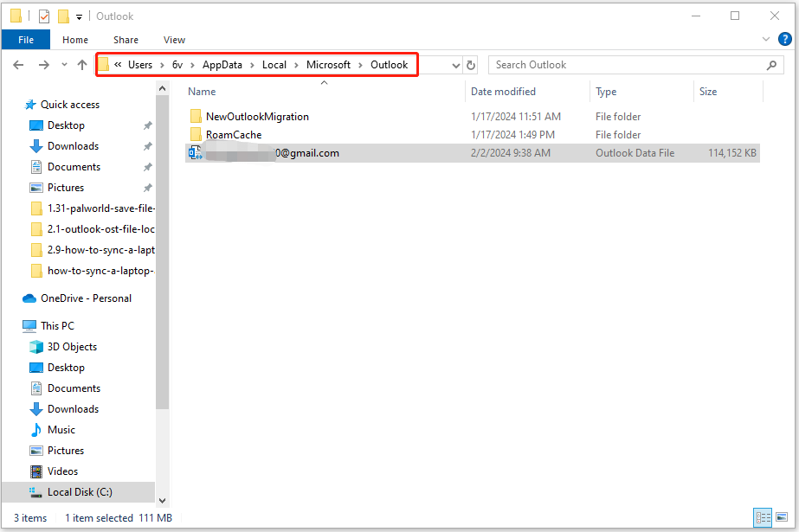Sort by the Type column header
Screen dimensions: 799x532
coord(606,92)
